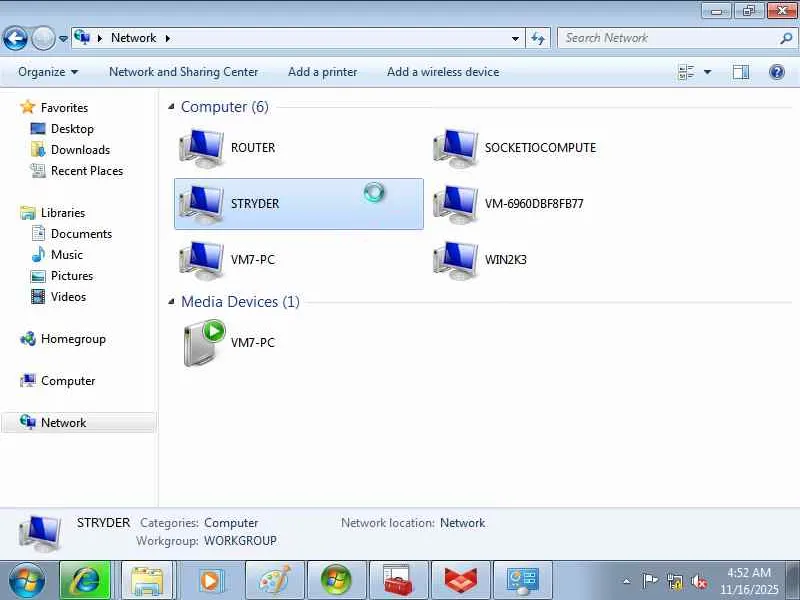Image resolution: width=800 pixels, height=600 pixels.
Task: Open Downloads in Favorites
Action: click(x=81, y=149)
